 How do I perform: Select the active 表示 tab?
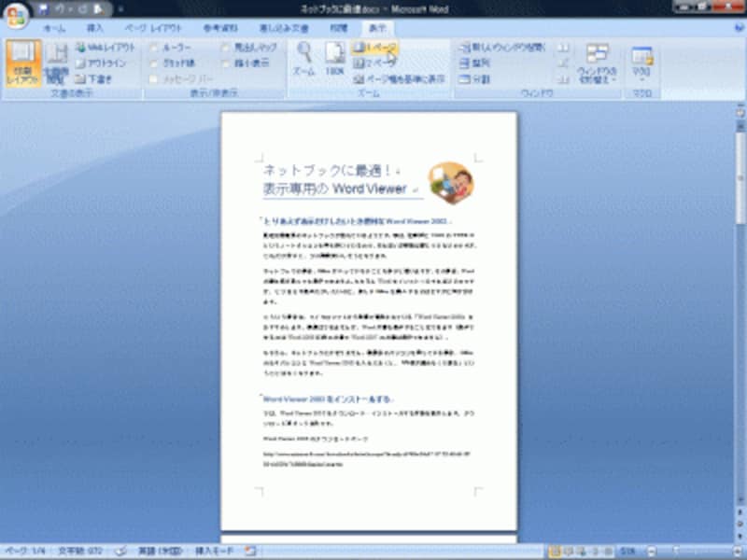pos(377,28)
